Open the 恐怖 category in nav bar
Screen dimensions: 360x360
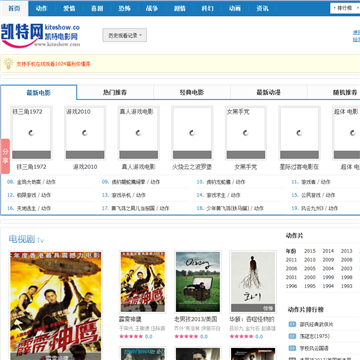(124, 9)
